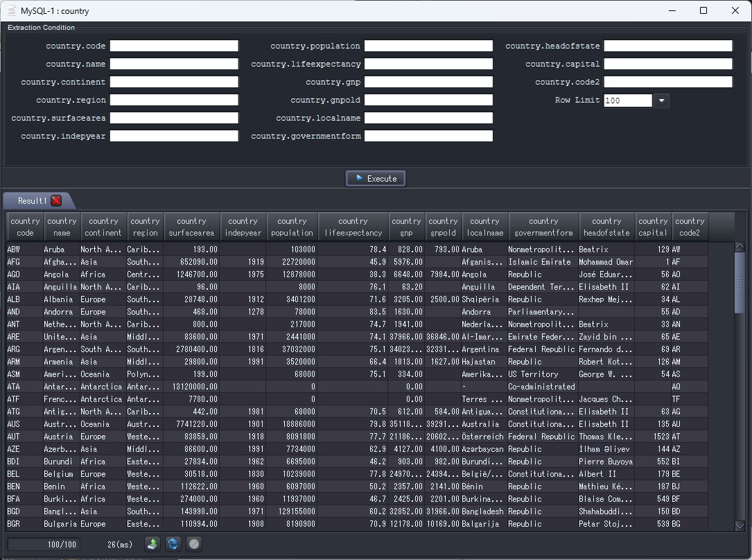Select the Shqipëria localname cell
752x560 pixels.
pos(484,299)
